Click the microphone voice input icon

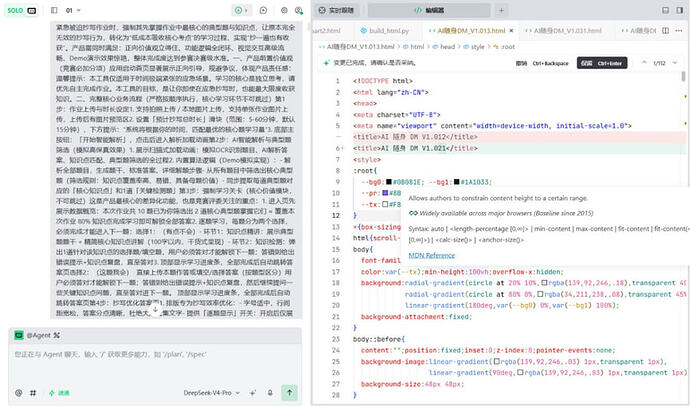coord(270,393)
